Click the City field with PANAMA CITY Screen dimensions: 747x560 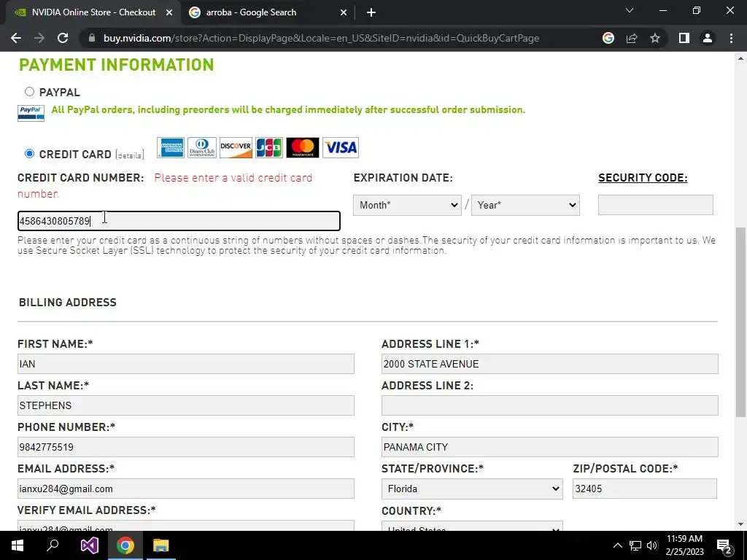click(x=550, y=447)
